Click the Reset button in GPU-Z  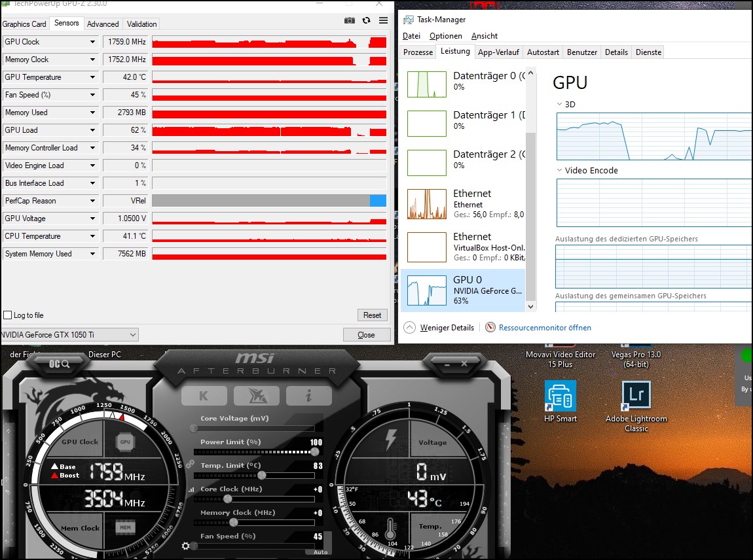tap(372, 315)
